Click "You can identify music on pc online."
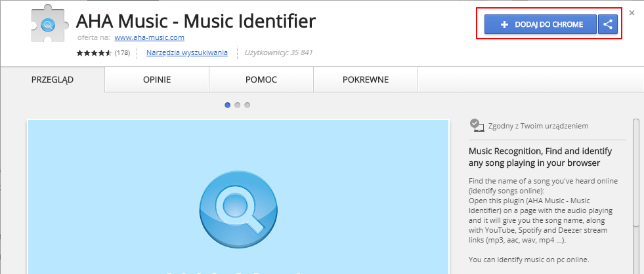644x274 pixels. tap(529, 259)
